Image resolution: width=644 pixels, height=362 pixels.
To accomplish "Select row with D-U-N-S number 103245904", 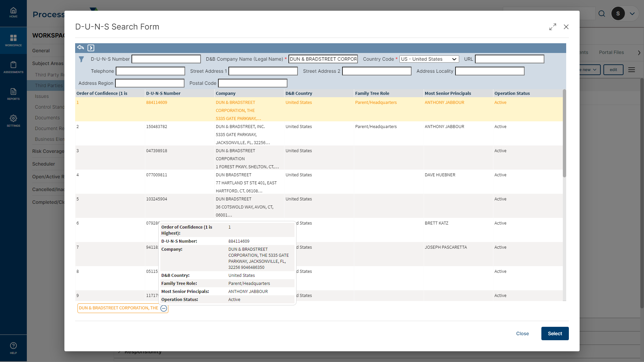I will pos(319,206).
